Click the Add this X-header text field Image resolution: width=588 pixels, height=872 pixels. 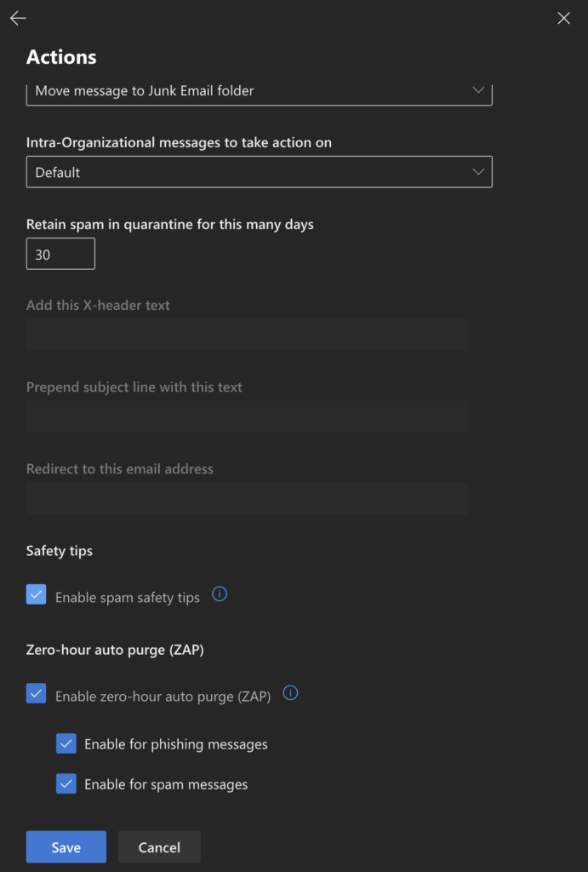point(247,335)
